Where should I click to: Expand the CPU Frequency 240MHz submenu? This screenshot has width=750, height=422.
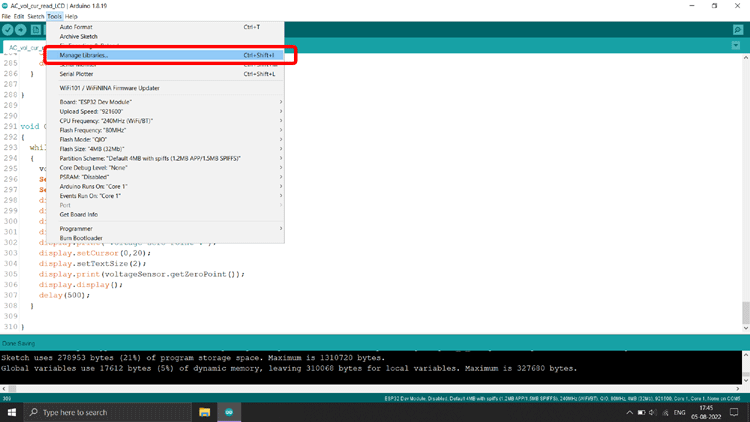pyautogui.click(x=165, y=121)
